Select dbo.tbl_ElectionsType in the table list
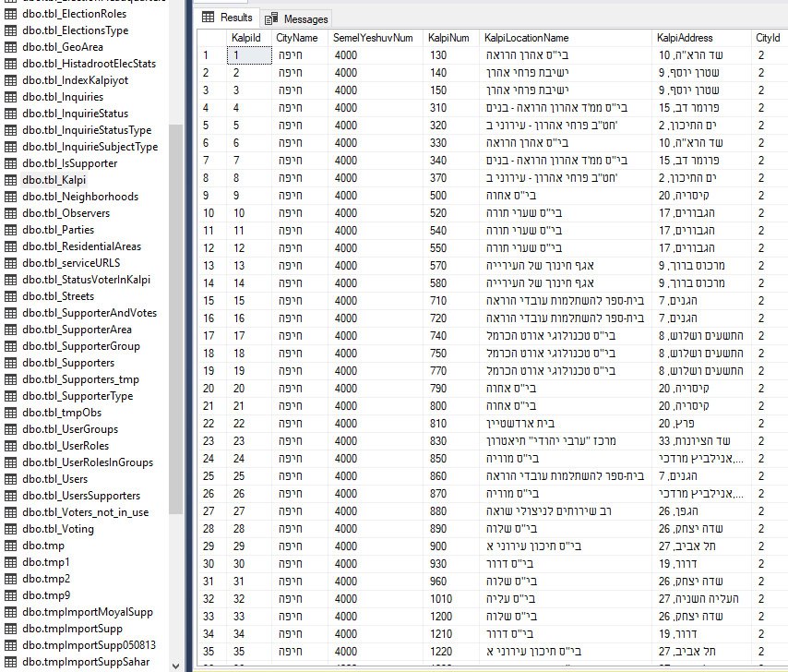788x672 pixels. [76, 30]
